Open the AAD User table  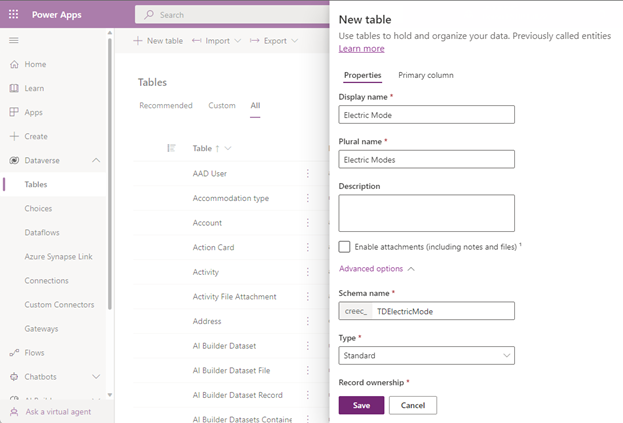tap(210, 173)
